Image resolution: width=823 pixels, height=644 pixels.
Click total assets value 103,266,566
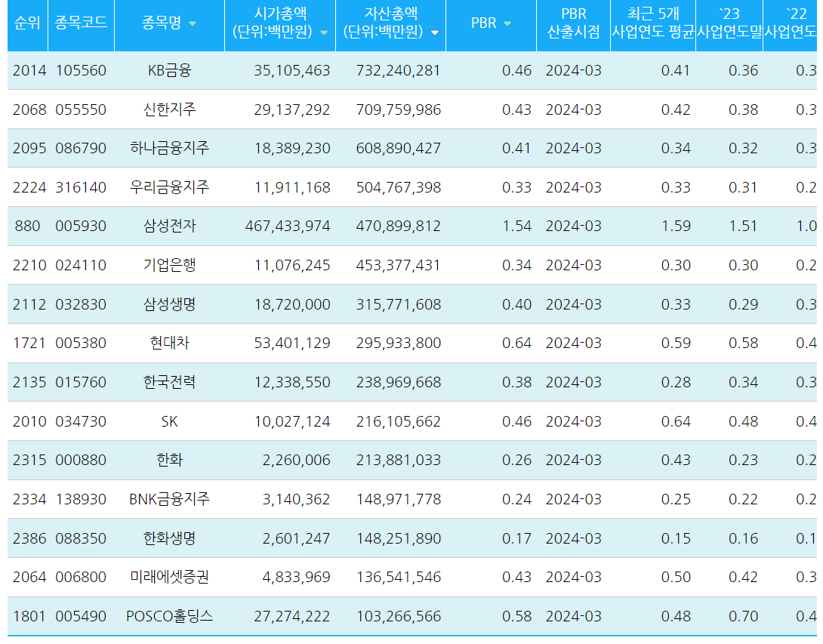click(x=399, y=617)
